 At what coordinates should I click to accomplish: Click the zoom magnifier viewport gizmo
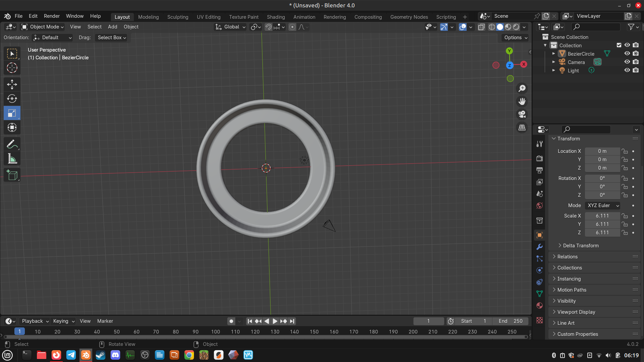(x=522, y=88)
